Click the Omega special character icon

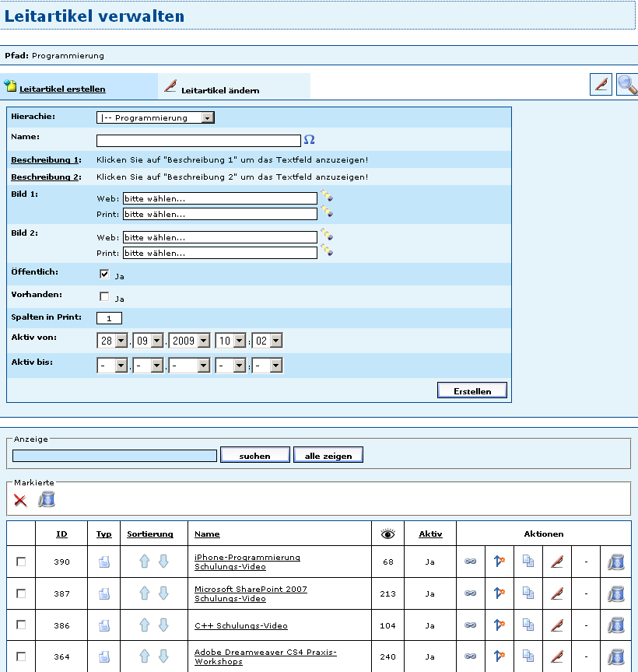click(309, 140)
